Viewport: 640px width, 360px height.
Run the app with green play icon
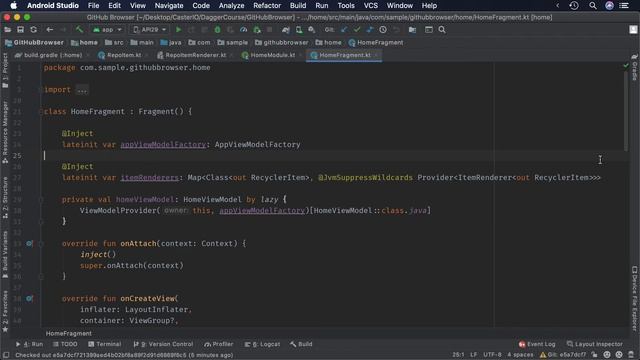coord(178,30)
